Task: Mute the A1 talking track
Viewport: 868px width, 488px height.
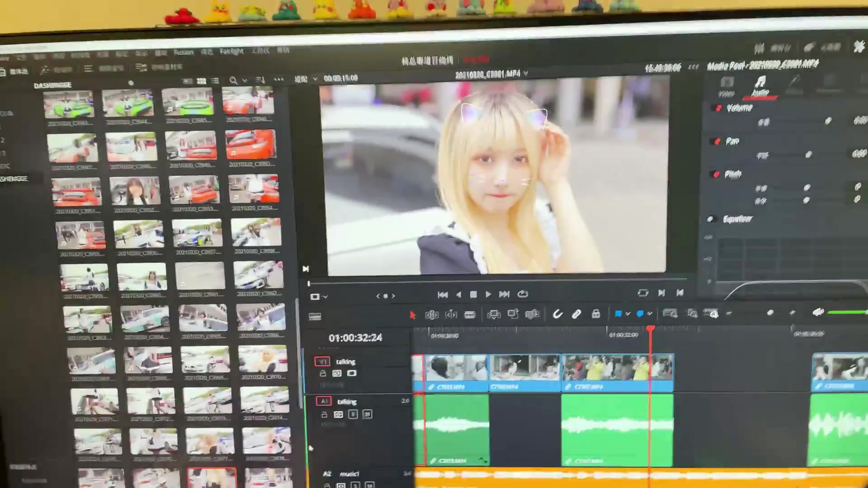Action: [367, 414]
